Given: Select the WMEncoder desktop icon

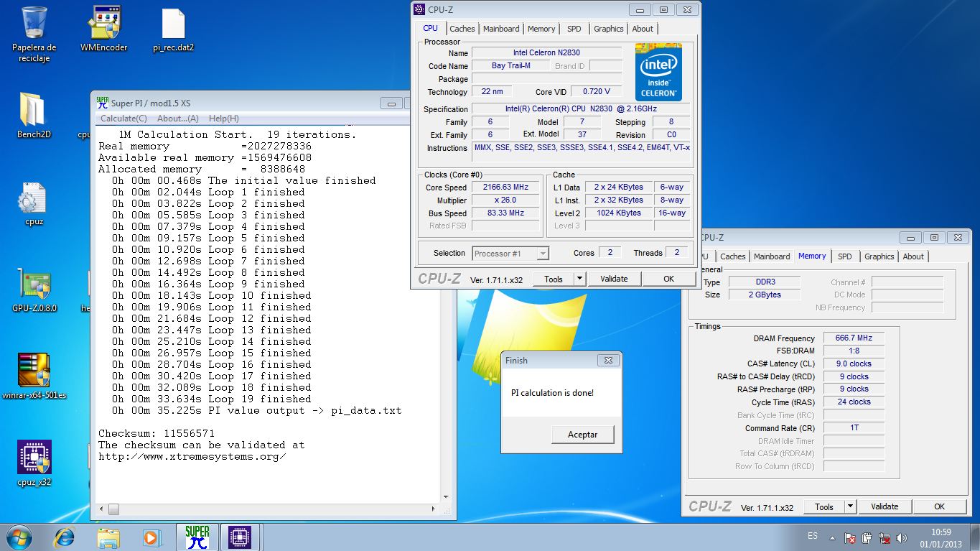Looking at the screenshot, I should [104, 29].
